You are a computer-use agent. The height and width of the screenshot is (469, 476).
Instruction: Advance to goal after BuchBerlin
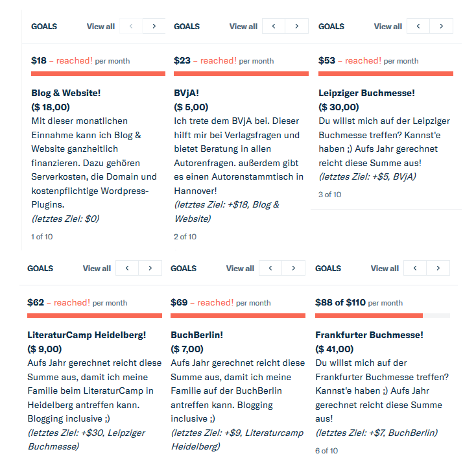(293, 269)
